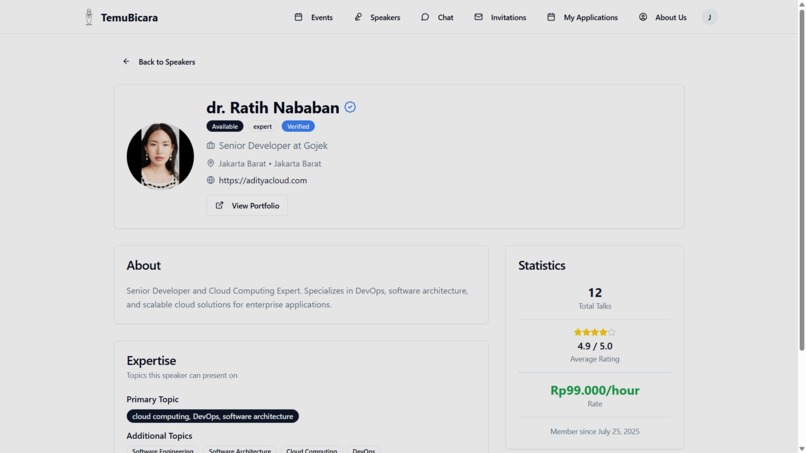This screenshot has height=453, width=806.
Task: Click the speech bubble Chat icon
Action: tap(425, 17)
